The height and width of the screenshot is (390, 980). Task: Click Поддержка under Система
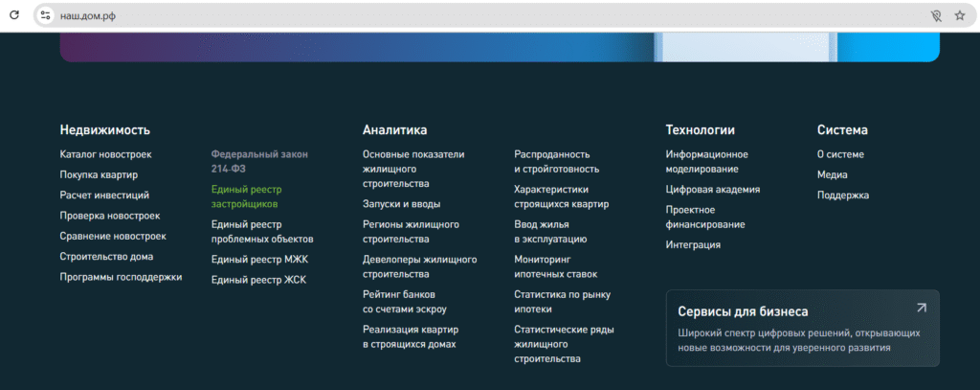(842, 195)
